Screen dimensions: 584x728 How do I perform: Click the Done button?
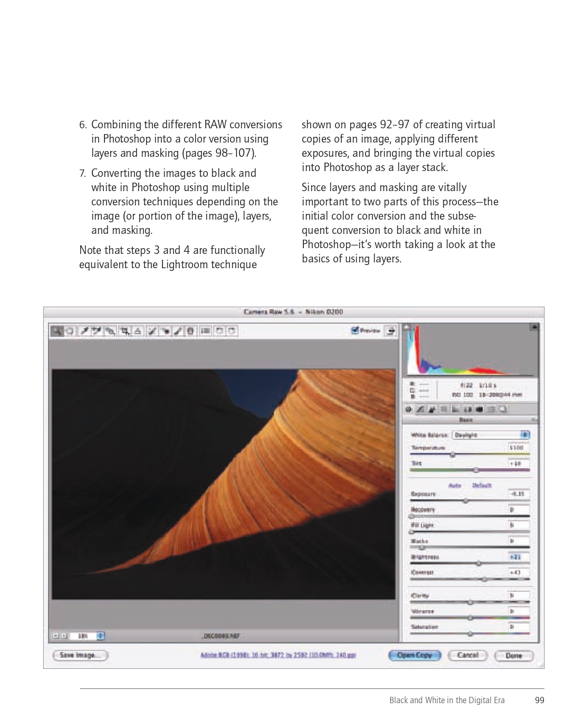[514, 655]
